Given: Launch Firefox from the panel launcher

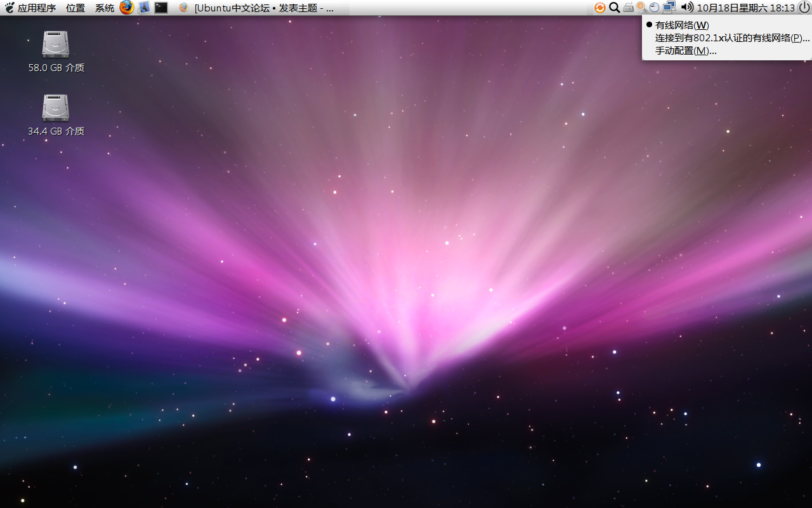Looking at the screenshot, I should point(128,8).
